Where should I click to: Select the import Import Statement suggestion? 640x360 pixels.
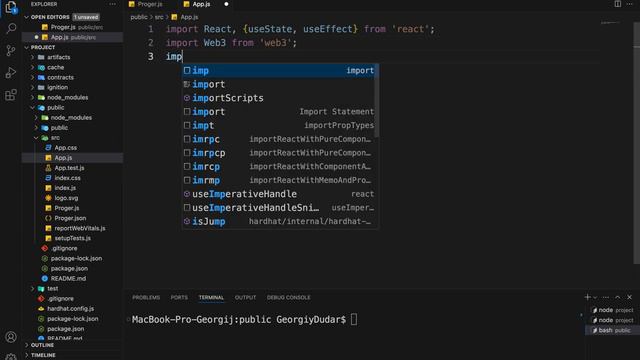tap(279, 112)
